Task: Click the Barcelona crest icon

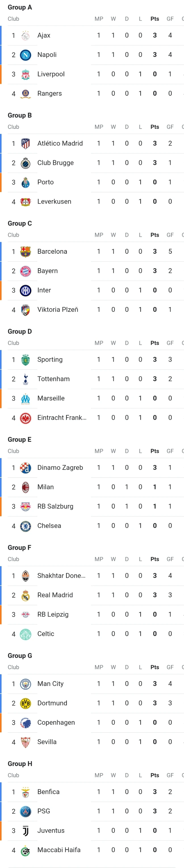Action: click(25, 252)
